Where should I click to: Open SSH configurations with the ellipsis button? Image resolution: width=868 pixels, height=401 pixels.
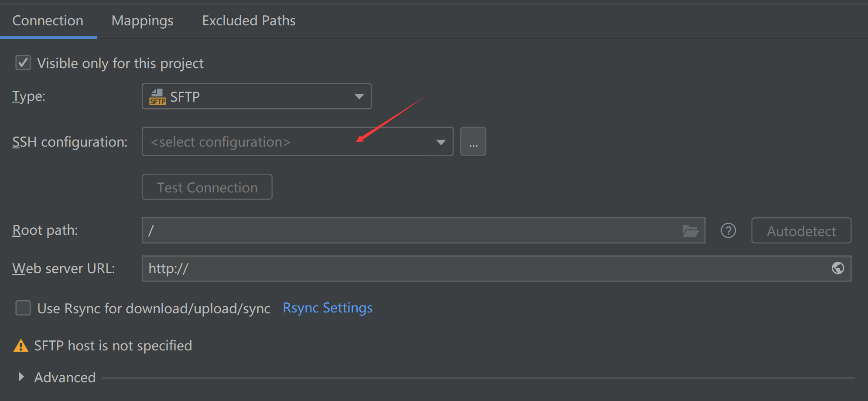pyautogui.click(x=473, y=142)
